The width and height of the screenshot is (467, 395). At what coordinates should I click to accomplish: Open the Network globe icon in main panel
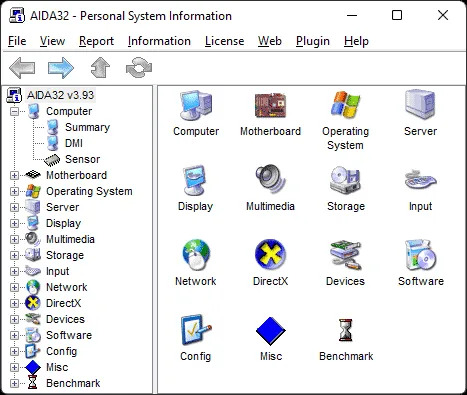(x=196, y=255)
